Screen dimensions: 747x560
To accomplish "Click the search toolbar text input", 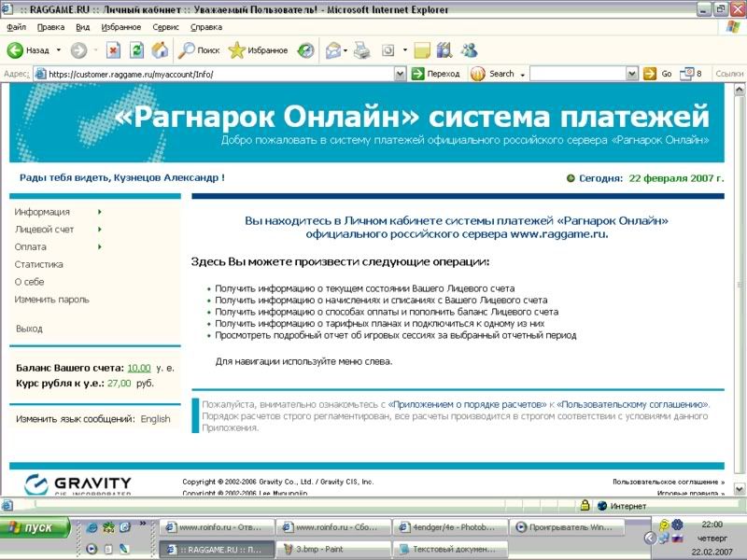I will (x=578, y=74).
